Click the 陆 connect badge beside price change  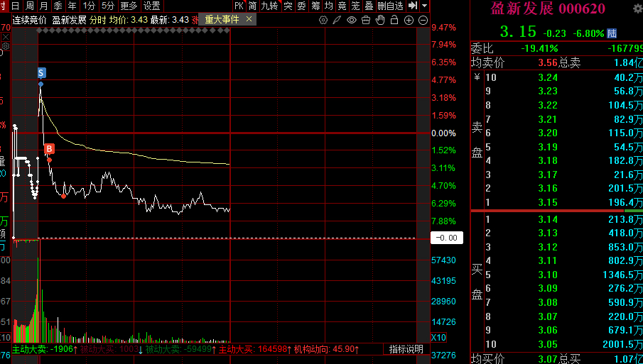[x=612, y=33]
